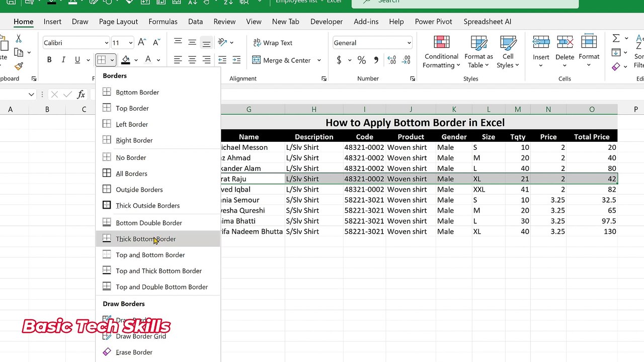Image resolution: width=644 pixels, height=362 pixels.
Task: Open the font size dropdown
Action: pos(130,43)
